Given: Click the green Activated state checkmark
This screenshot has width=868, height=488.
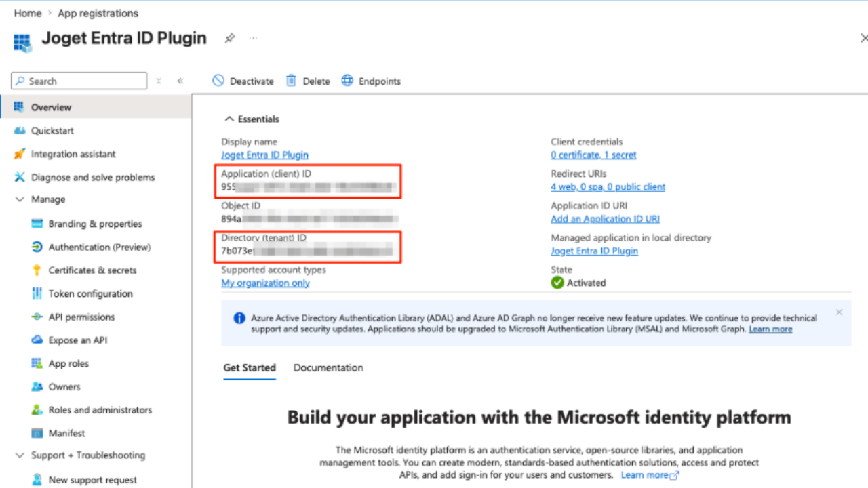Looking at the screenshot, I should 557,283.
